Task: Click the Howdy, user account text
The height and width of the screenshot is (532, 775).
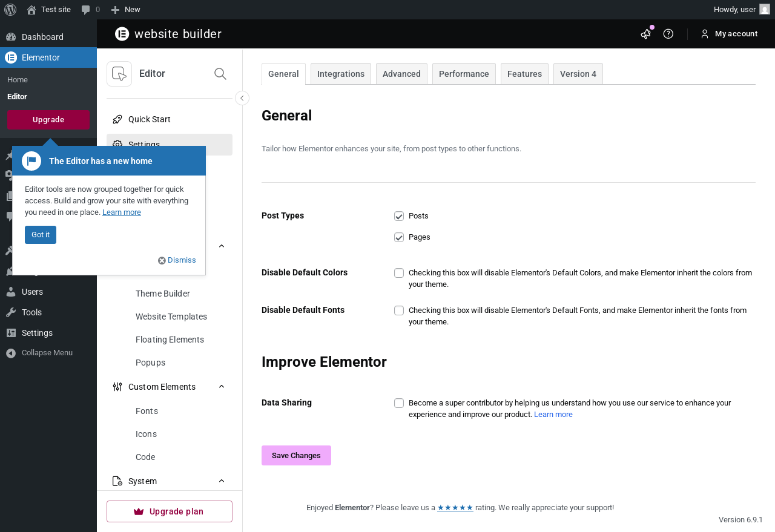Action: 734,10
